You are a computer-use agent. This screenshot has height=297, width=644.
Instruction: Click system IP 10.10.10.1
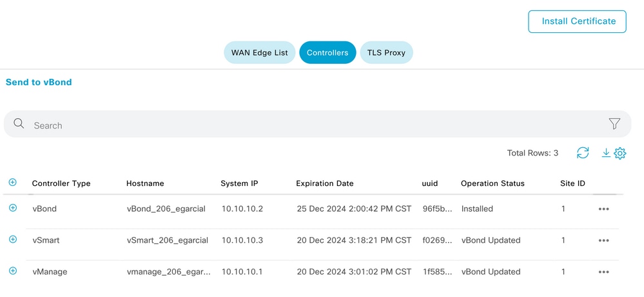click(x=242, y=272)
